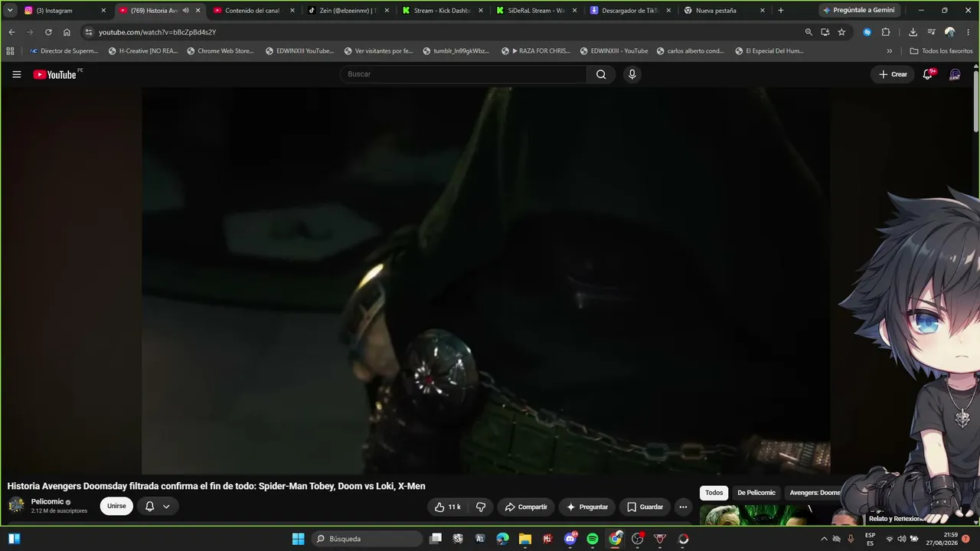Start voice search with the microphone icon
Screen dimensions: 980x551
(x=632, y=74)
